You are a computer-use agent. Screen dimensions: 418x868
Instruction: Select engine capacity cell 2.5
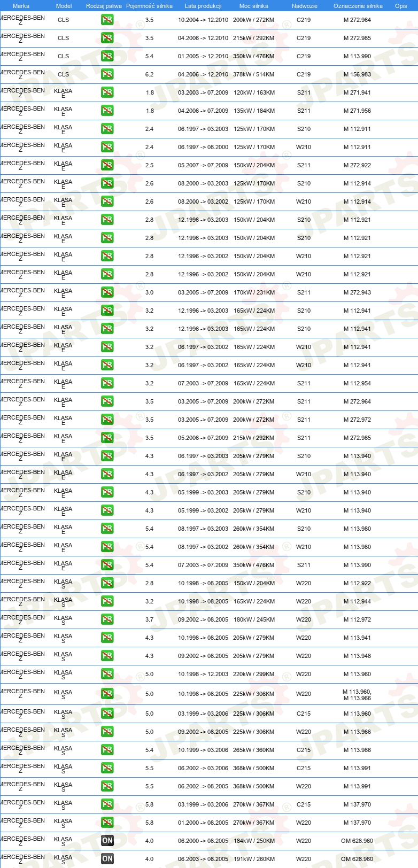149,166
